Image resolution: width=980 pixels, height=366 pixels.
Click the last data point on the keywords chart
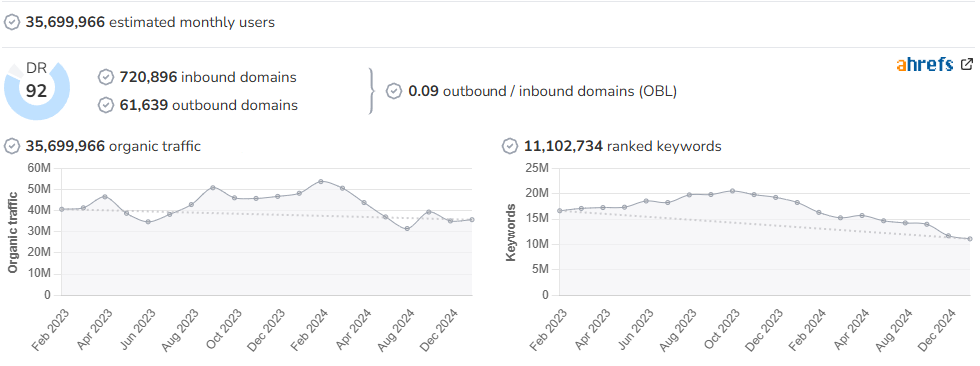[969, 239]
